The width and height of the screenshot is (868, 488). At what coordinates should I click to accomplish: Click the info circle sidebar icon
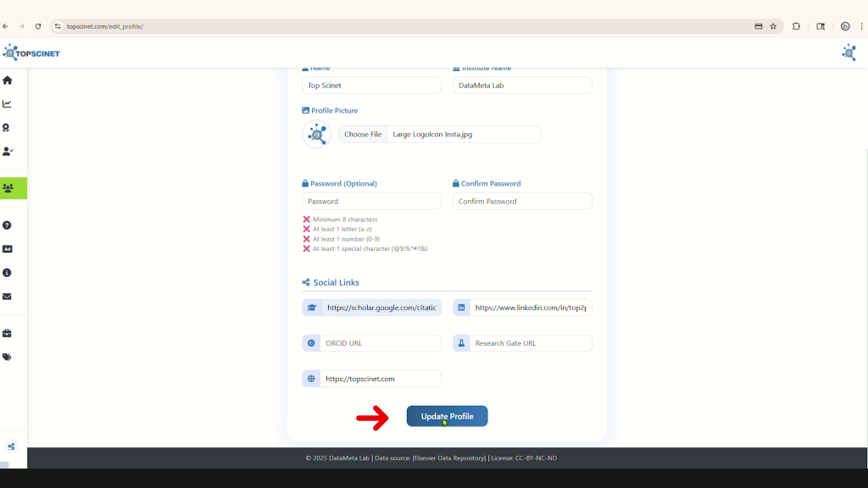7,273
